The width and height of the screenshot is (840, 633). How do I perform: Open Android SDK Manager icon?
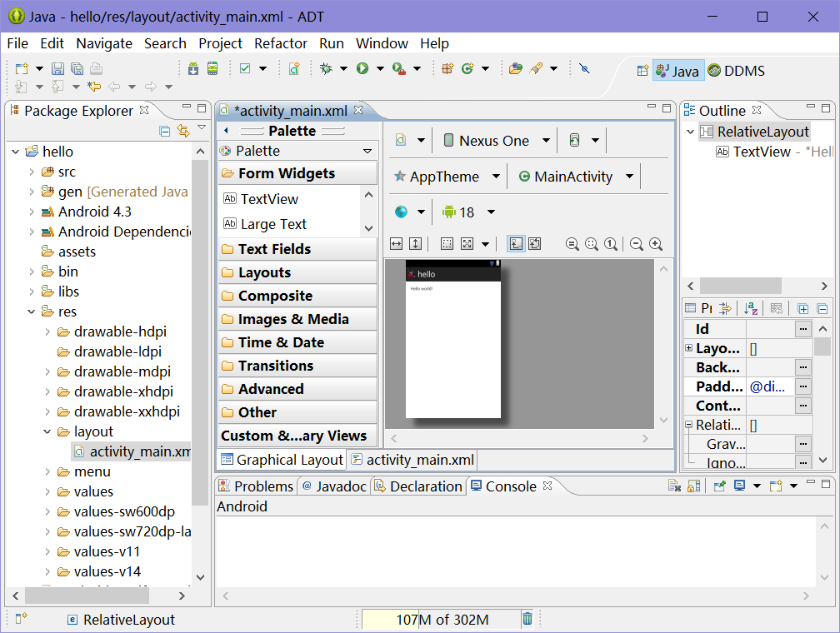tap(193, 68)
